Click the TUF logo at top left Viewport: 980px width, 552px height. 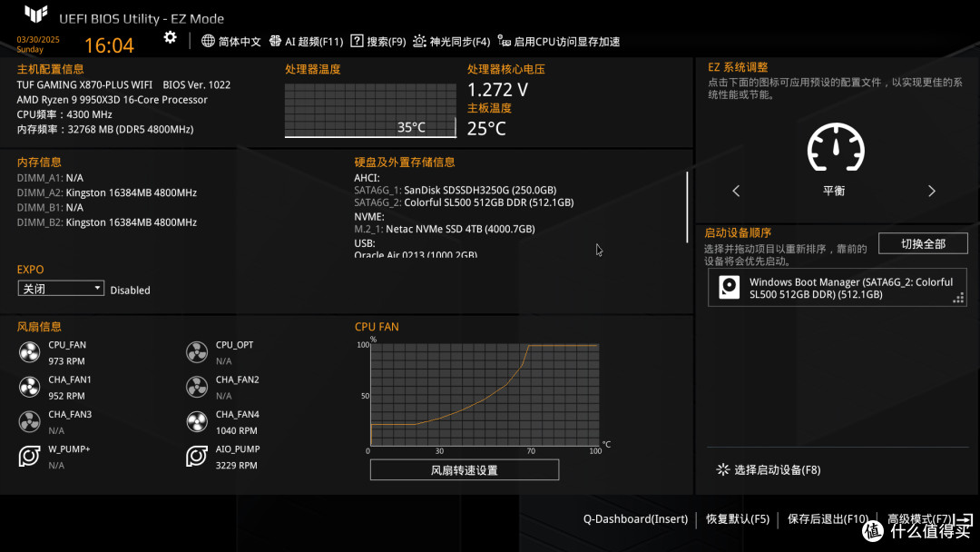coord(35,15)
